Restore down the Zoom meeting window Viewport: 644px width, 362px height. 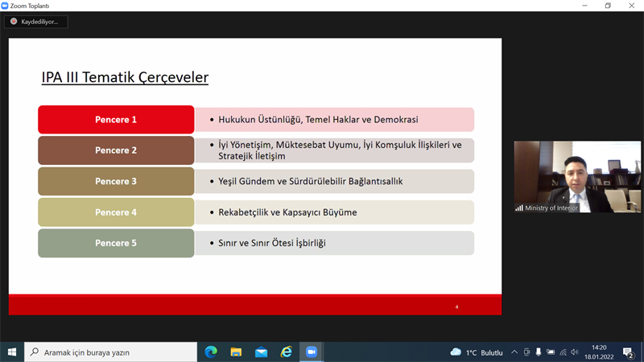click(x=608, y=6)
